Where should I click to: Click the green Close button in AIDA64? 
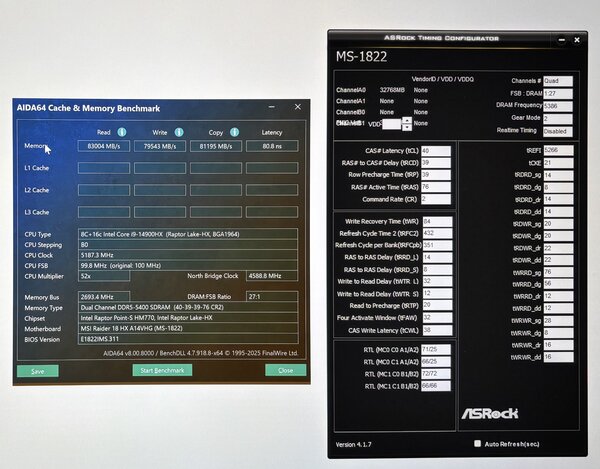point(285,370)
